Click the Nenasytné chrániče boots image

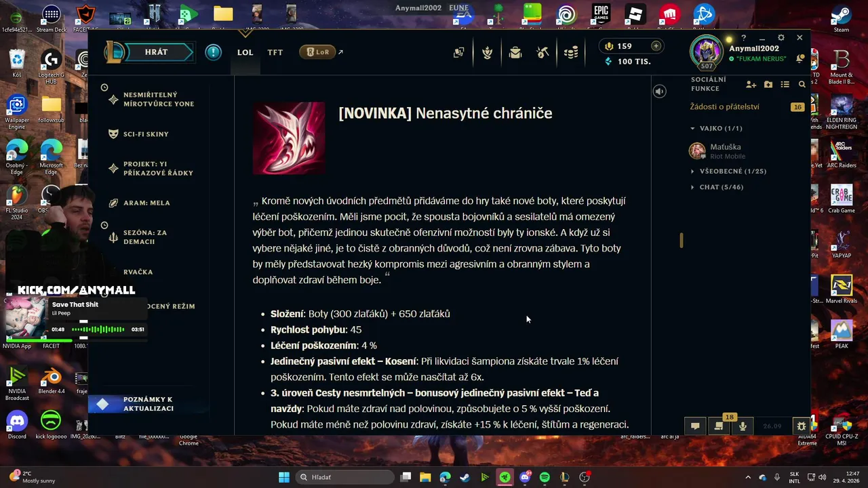tap(289, 138)
